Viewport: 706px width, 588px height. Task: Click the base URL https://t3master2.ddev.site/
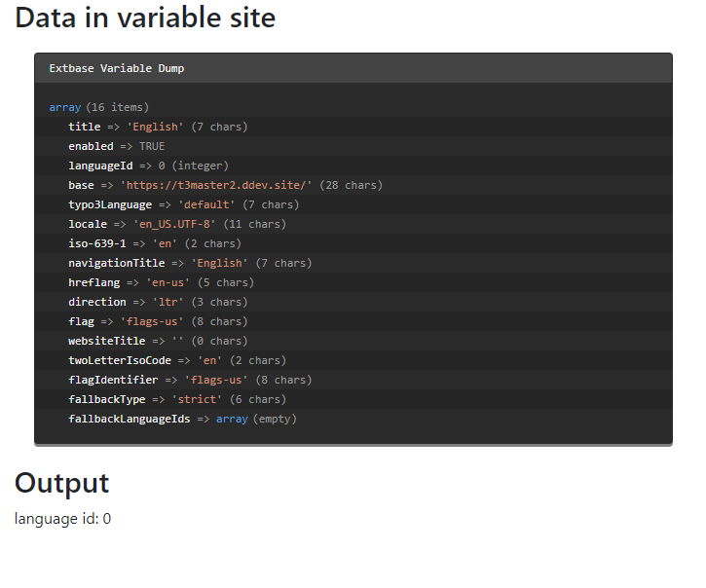pos(216,185)
